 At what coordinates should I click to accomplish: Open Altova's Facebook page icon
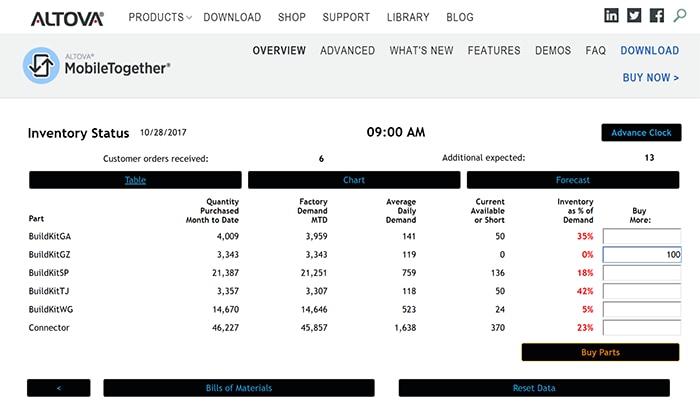(x=657, y=16)
